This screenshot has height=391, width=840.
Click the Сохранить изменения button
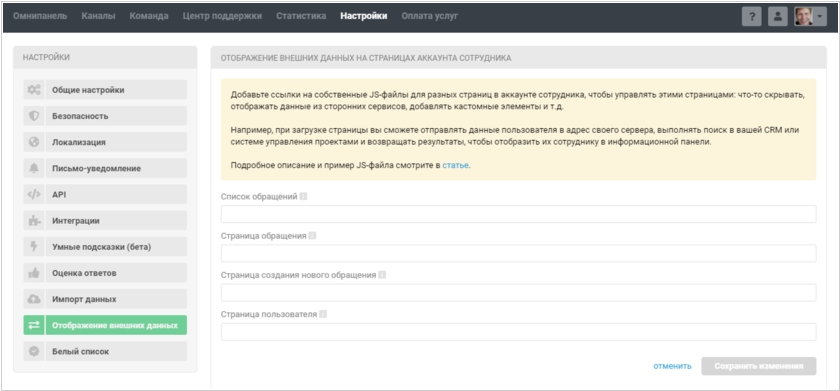point(759,366)
